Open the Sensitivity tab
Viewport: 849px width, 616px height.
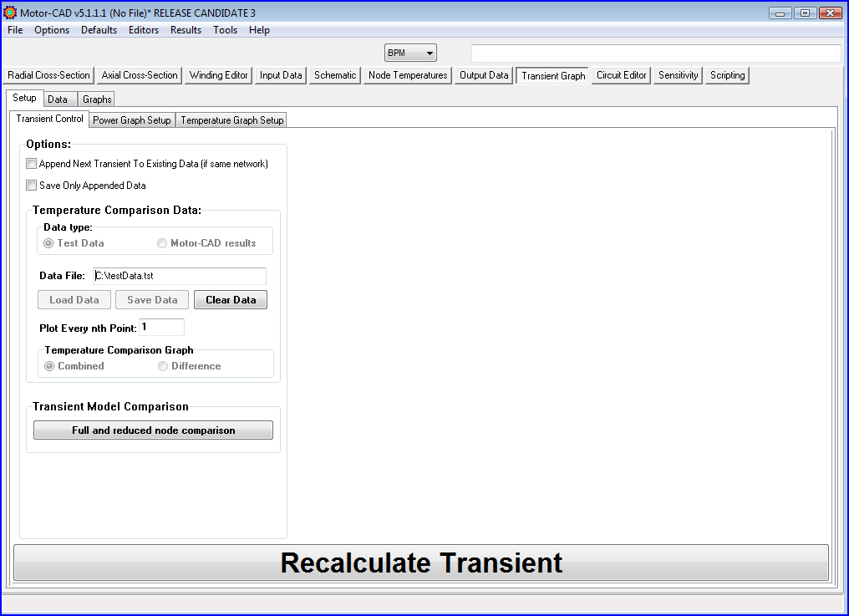pyautogui.click(x=679, y=75)
